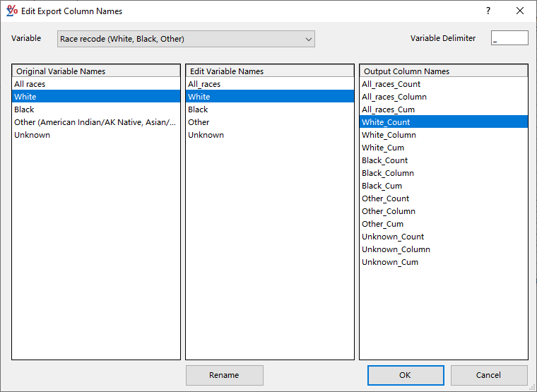Close the Edit Export Column Names dialog
The image size is (537, 392).
pyautogui.click(x=520, y=11)
